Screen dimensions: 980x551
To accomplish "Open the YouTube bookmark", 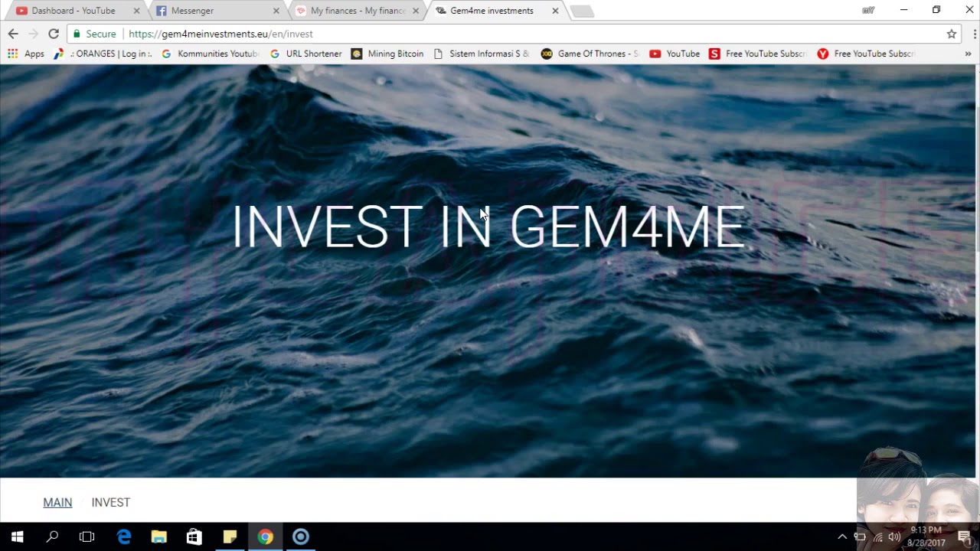I will pos(675,54).
